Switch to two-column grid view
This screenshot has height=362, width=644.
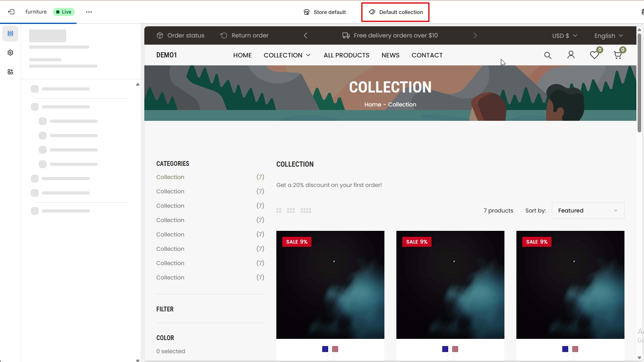pos(279,211)
